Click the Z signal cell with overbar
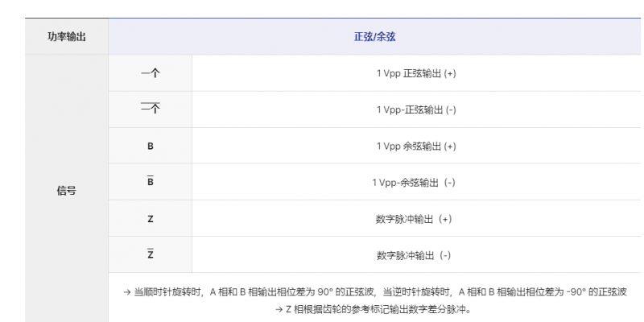The height and width of the screenshot is (322, 644). (x=150, y=254)
